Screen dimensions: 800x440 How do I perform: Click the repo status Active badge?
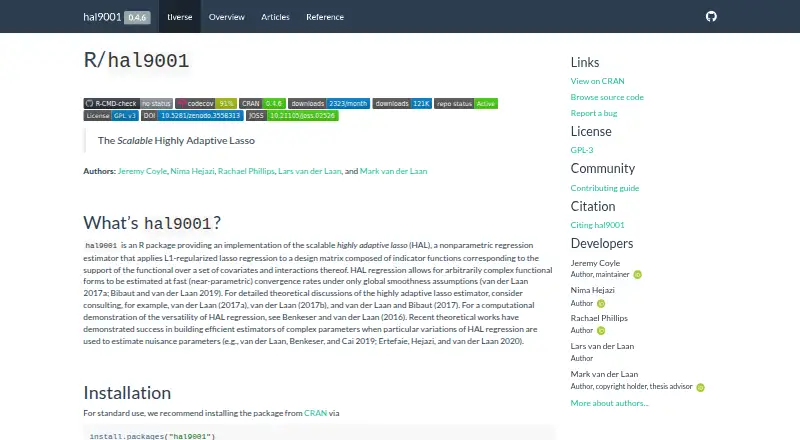click(x=466, y=104)
